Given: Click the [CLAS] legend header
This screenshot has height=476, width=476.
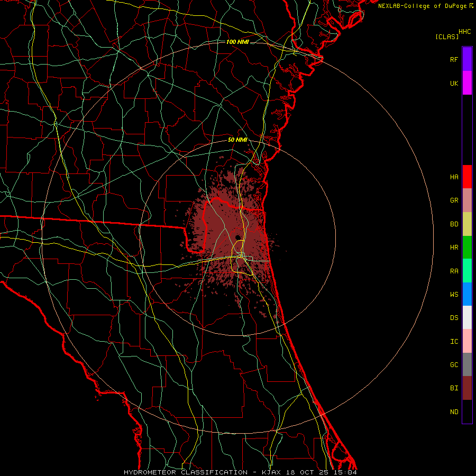Looking at the screenshot, I should click(447, 36).
